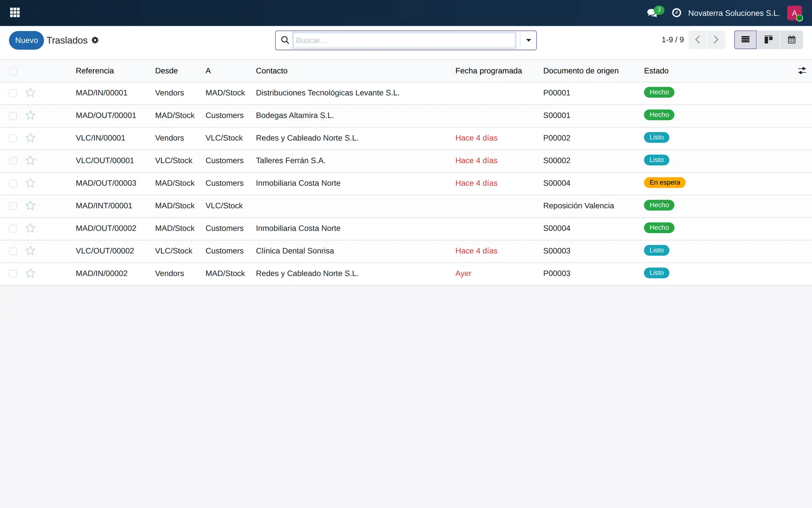Switch to calendar view

coord(792,40)
